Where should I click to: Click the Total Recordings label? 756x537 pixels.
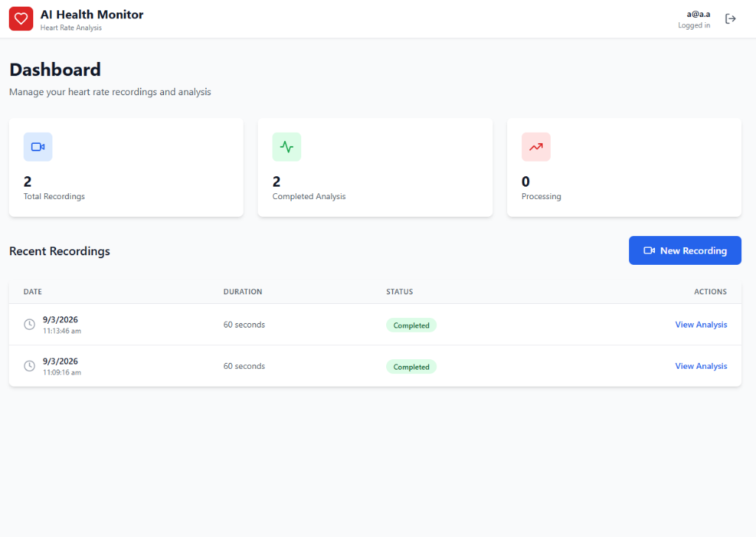pos(54,196)
